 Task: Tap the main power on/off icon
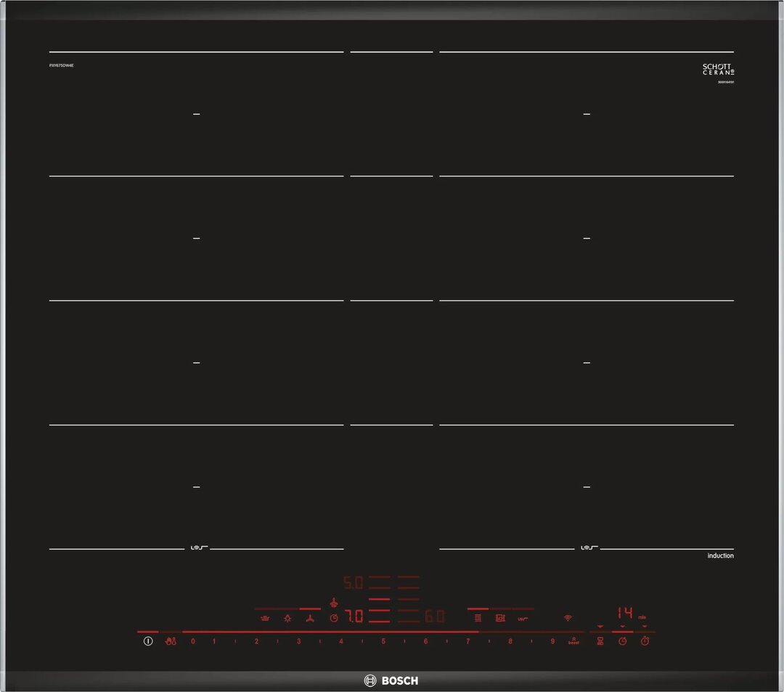click(148, 641)
